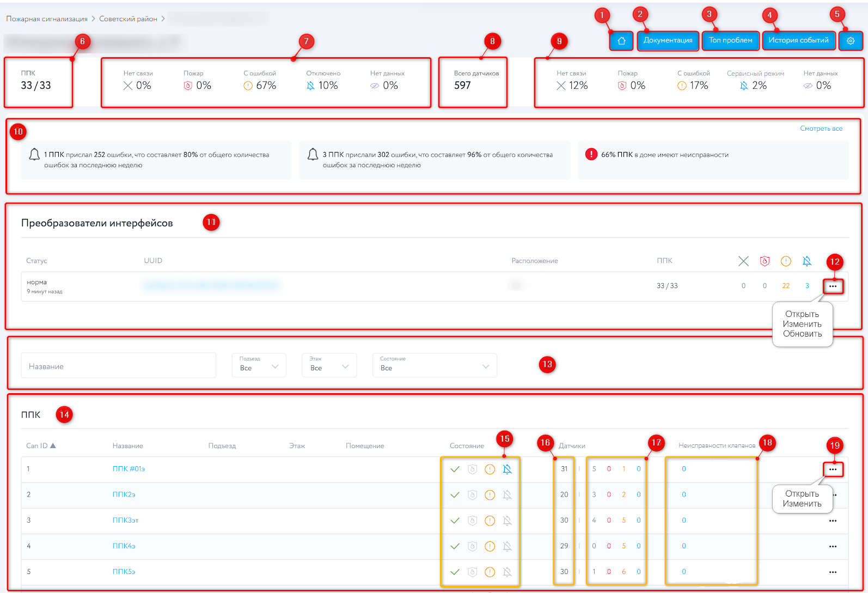Sort by Can ID column header

(x=41, y=445)
